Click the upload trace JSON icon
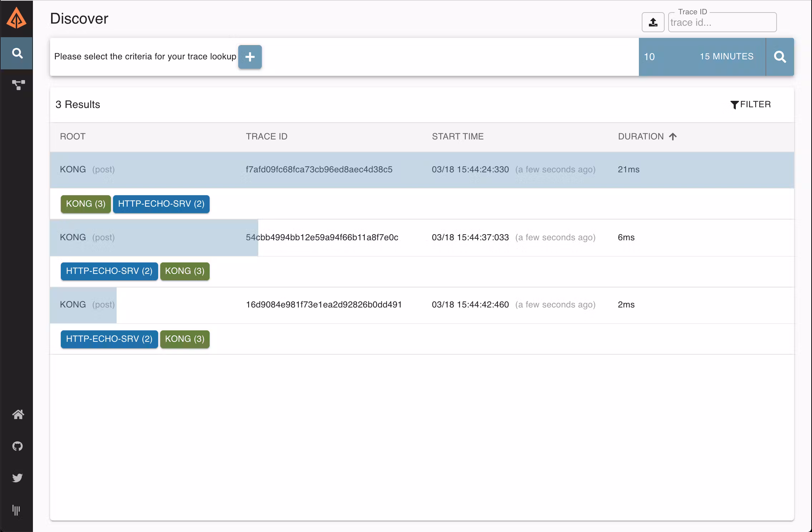 pos(653,22)
